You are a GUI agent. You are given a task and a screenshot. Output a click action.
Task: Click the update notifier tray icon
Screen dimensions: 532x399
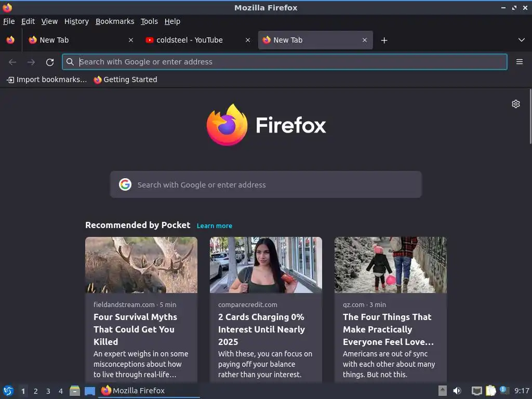coord(504,391)
